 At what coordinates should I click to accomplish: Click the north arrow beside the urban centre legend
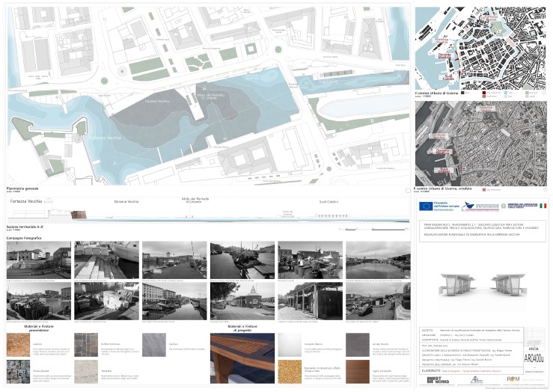point(543,94)
